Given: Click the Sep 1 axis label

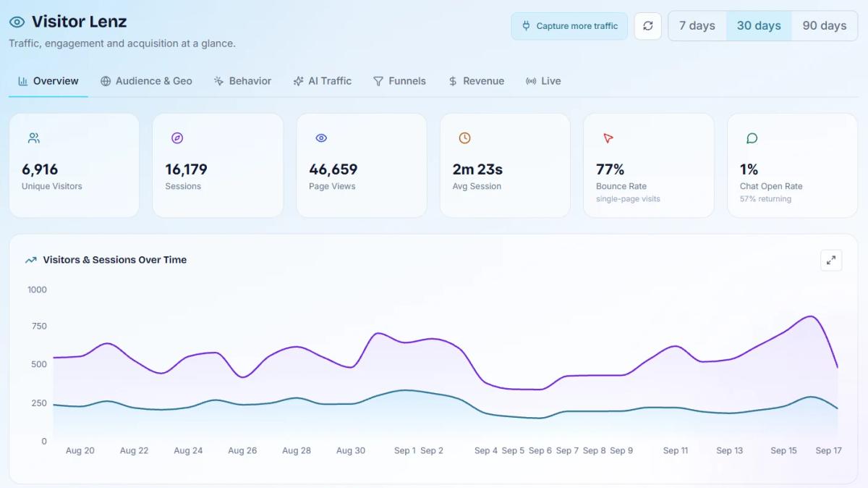Looking at the screenshot, I should click(405, 450).
